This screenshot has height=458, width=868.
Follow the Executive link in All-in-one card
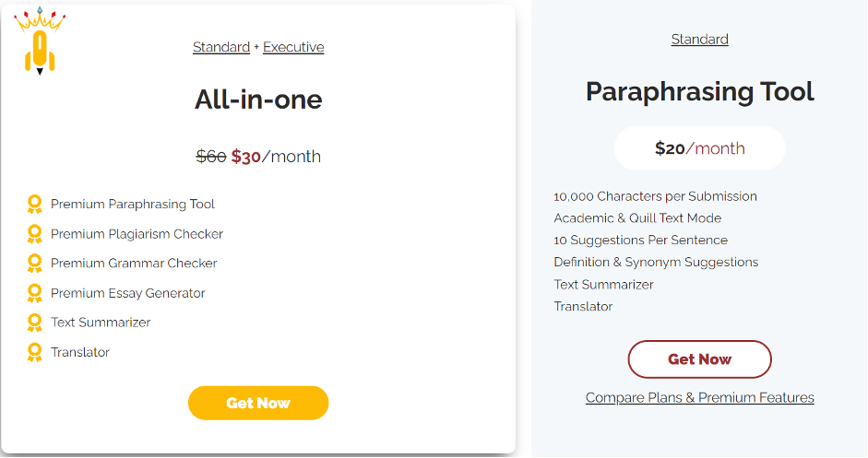point(293,47)
